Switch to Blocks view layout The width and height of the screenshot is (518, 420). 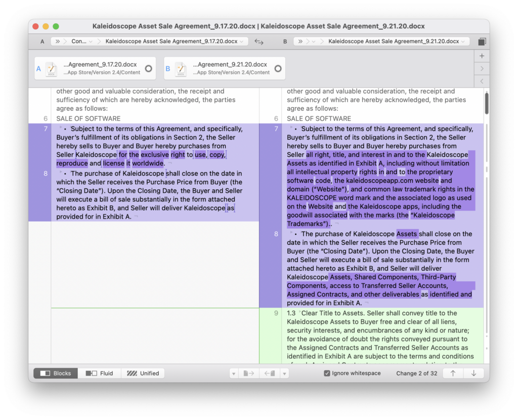pos(56,373)
